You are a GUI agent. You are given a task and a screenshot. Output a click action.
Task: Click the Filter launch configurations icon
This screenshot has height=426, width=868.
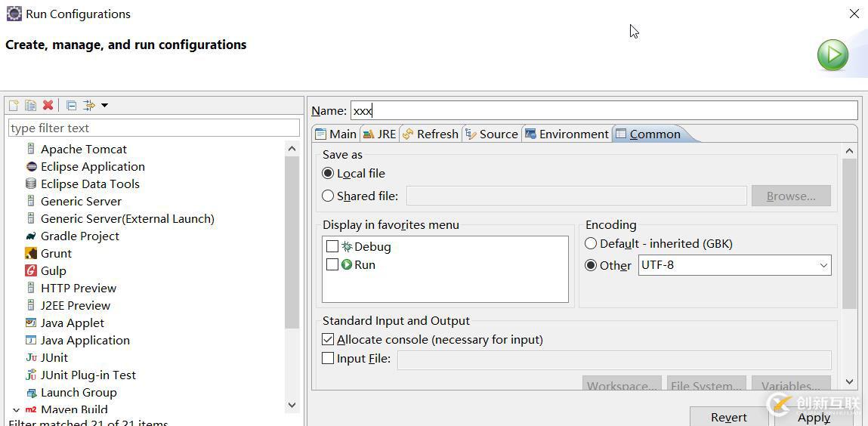88,105
